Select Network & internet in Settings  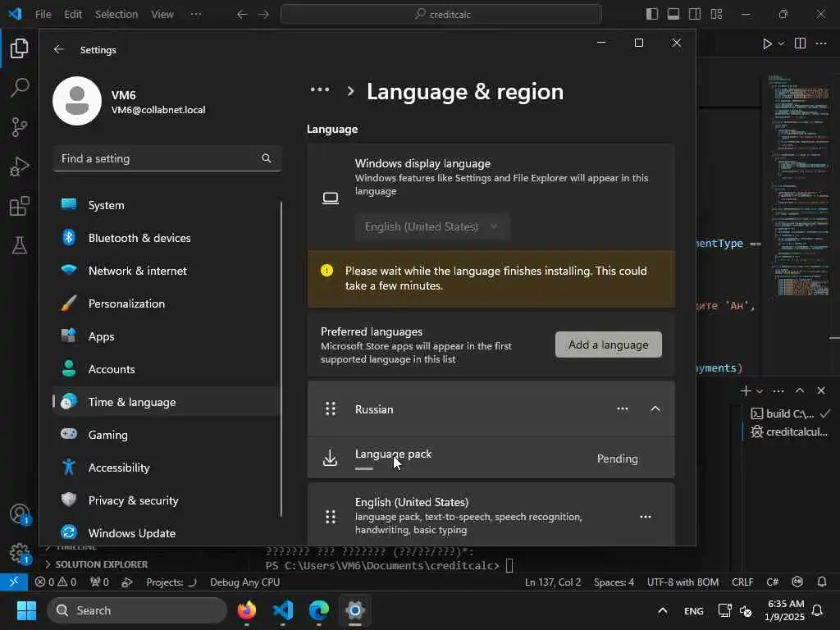coord(167,271)
